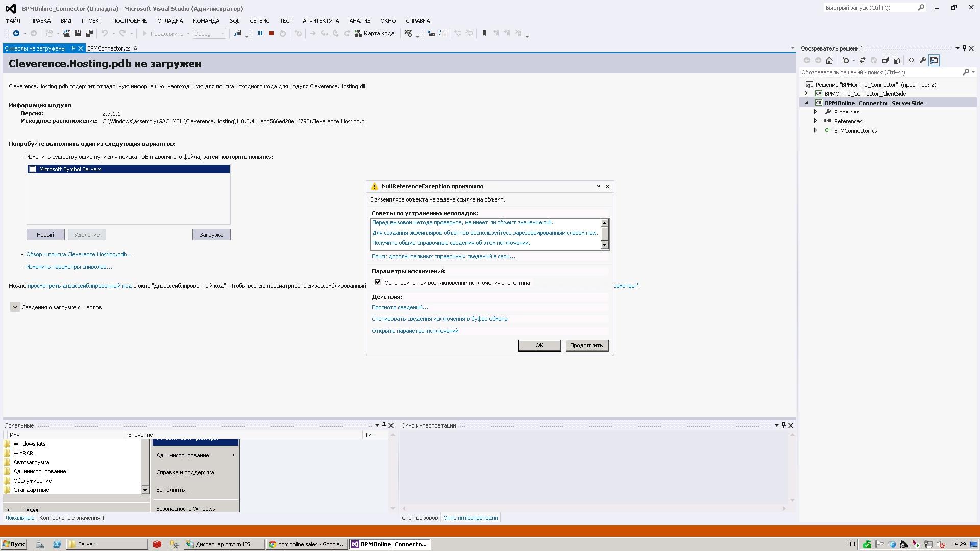Click the search magnifier in Solution Explorer

pos(966,72)
